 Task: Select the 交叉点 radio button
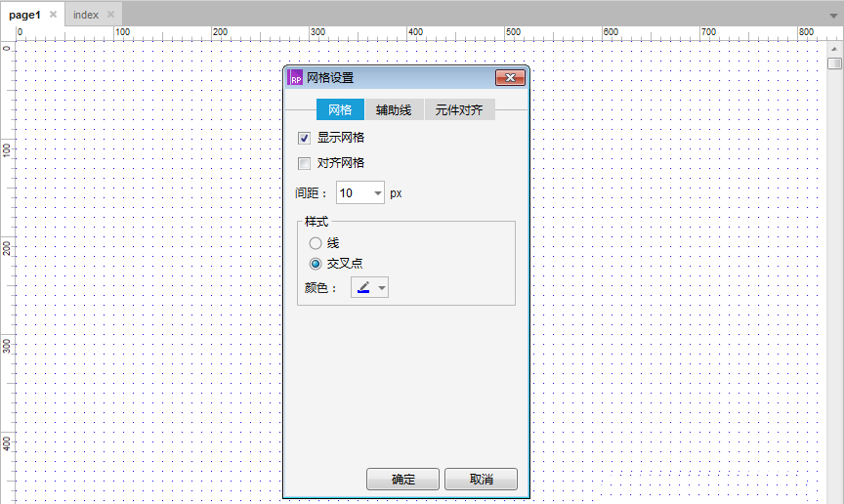pos(316,264)
